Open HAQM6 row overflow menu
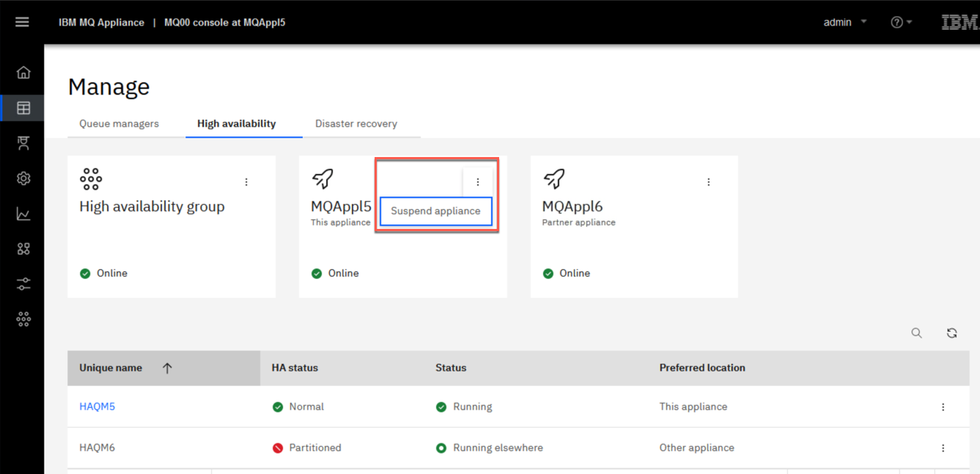 click(x=943, y=448)
